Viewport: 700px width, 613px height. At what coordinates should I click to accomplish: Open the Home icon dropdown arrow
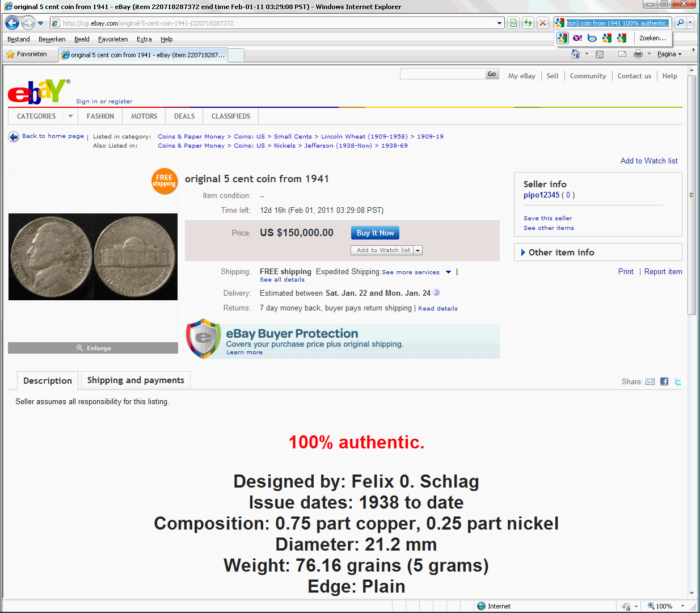pos(587,54)
